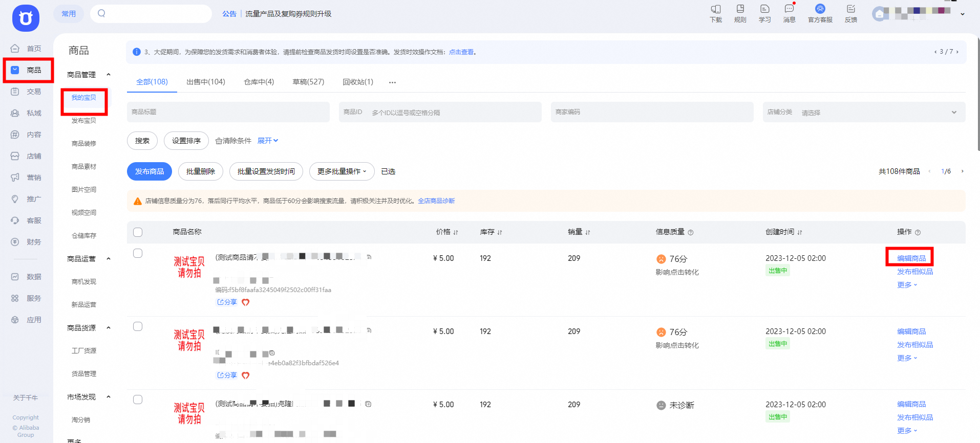Click the heart icon in first product row
Screen dimensions: 980x443
point(246,302)
